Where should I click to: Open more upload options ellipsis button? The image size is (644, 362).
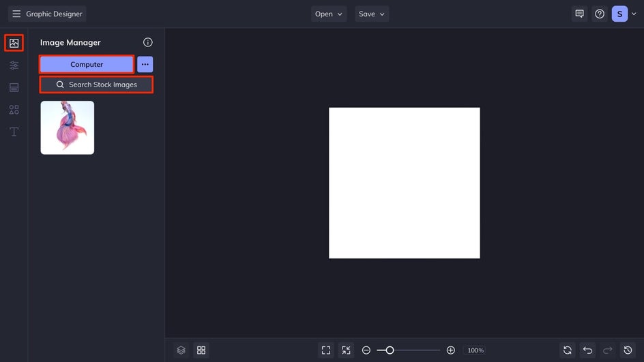coord(145,65)
